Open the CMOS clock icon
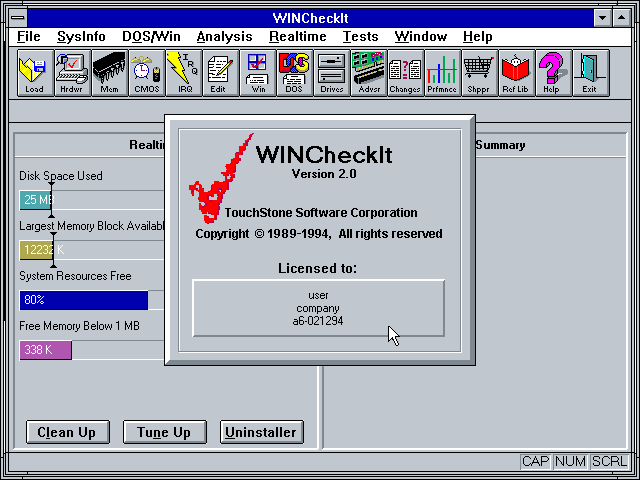Viewport: 640px width, 480px height. [147, 73]
